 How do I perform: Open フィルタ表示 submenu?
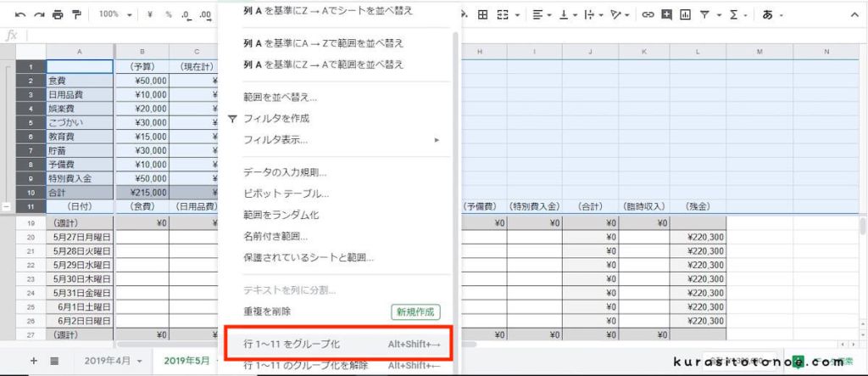[x=341, y=140]
